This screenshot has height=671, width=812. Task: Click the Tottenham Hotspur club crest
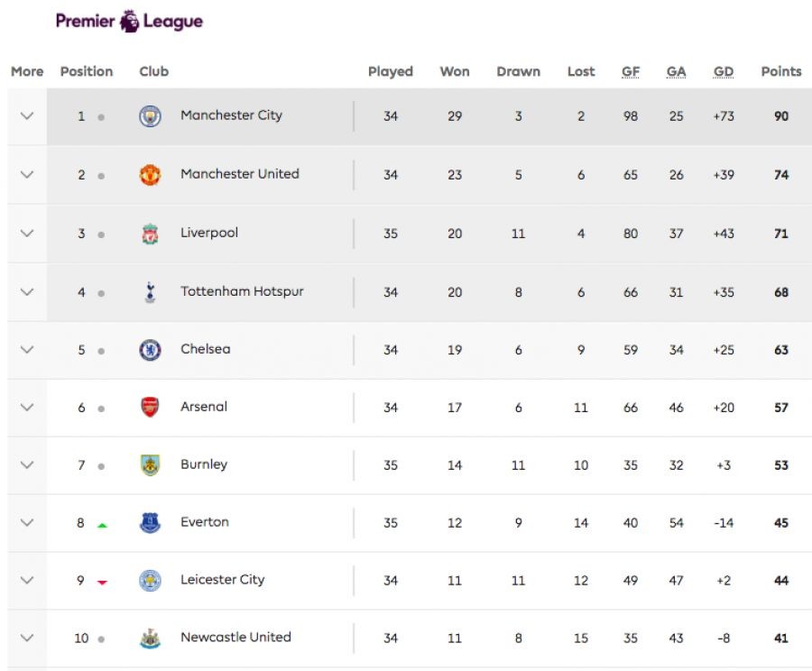(x=150, y=291)
